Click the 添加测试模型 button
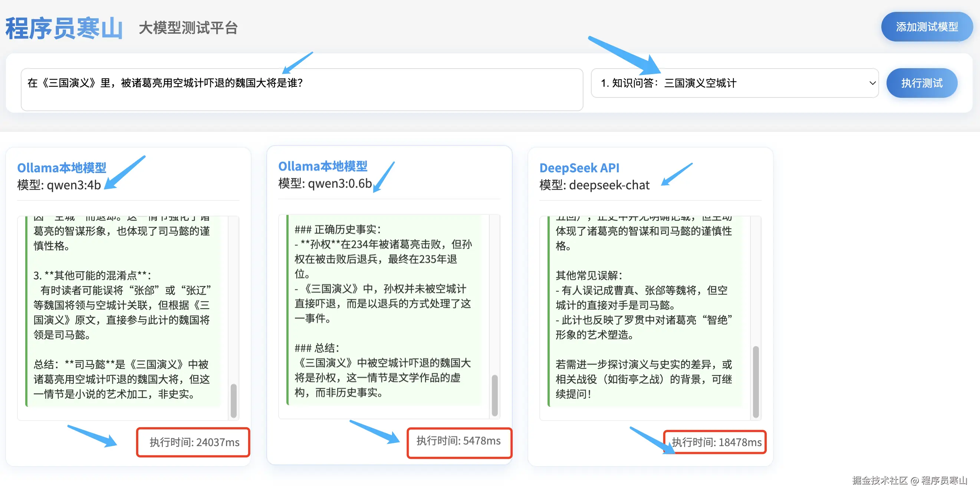The width and height of the screenshot is (980, 498). (926, 27)
